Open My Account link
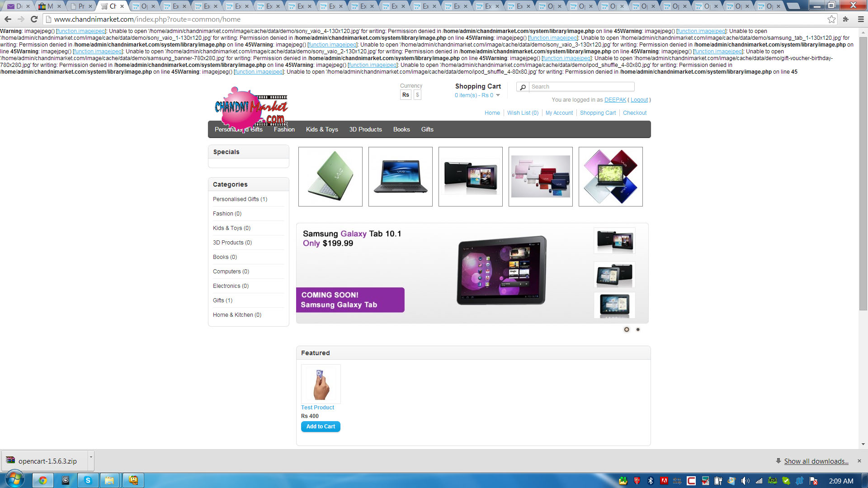 (559, 113)
